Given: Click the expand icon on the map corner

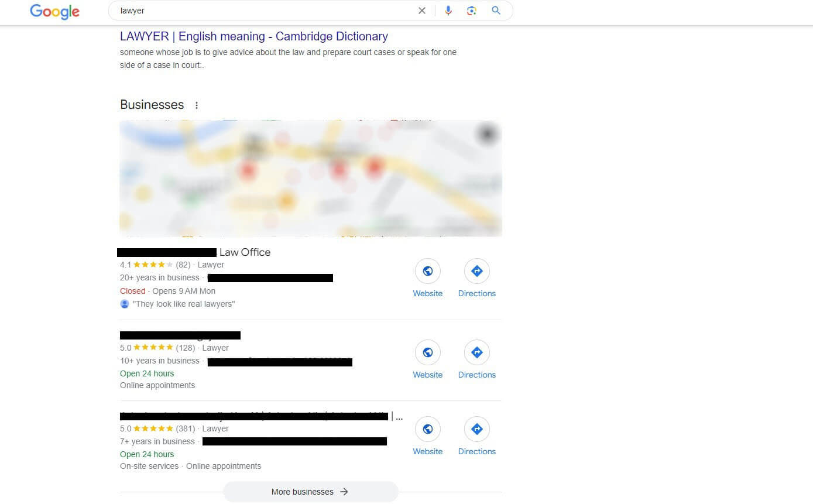Looking at the screenshot, I should 487,133.
